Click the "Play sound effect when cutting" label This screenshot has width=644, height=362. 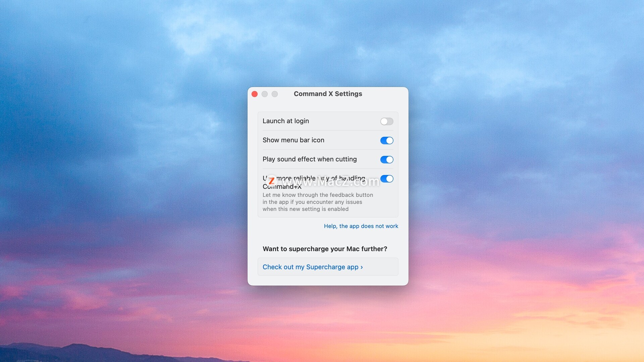coord(309,159)
